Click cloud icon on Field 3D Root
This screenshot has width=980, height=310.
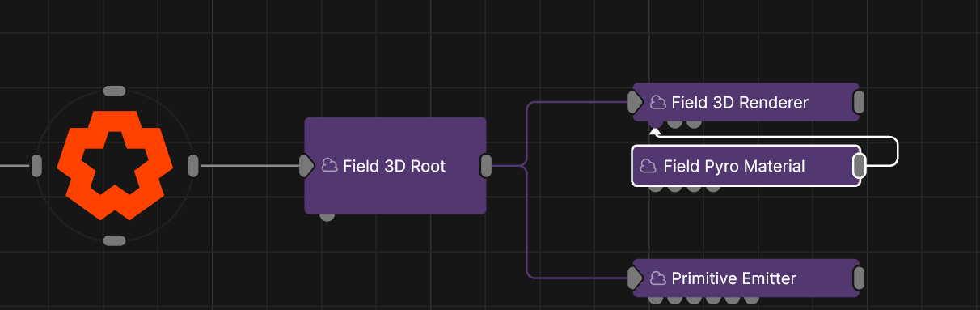point(329,166)
